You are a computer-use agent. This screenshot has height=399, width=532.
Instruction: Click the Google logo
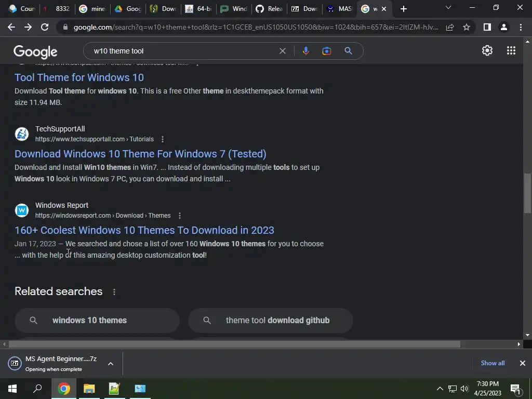[35, 51]
